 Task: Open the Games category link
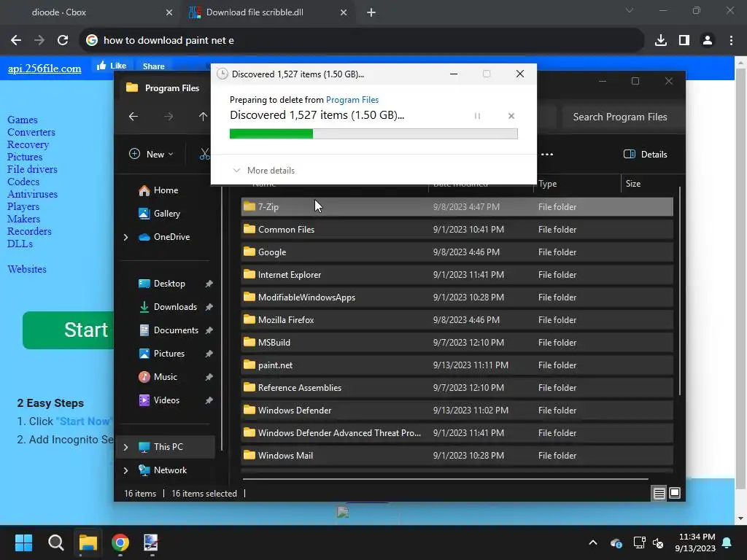pos(23,120)
